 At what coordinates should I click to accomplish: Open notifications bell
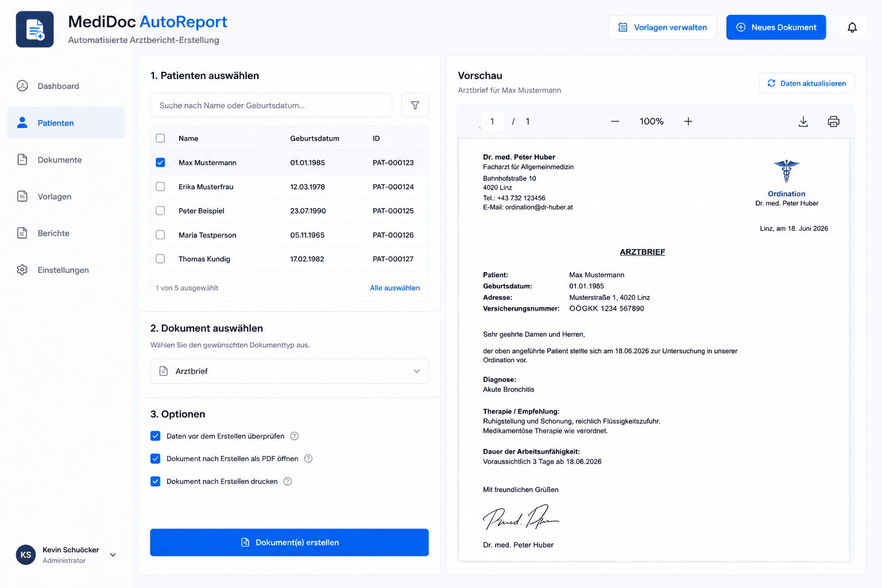[x=852, y=27]
